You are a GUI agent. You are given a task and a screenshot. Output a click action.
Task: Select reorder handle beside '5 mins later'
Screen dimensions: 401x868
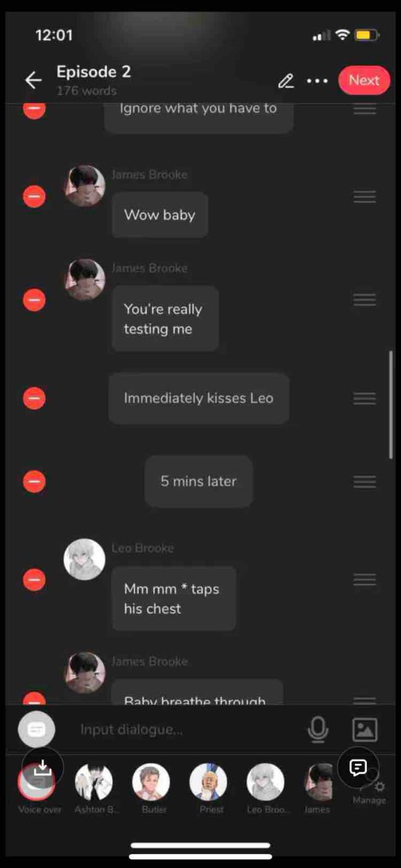[x=364, y=481]
